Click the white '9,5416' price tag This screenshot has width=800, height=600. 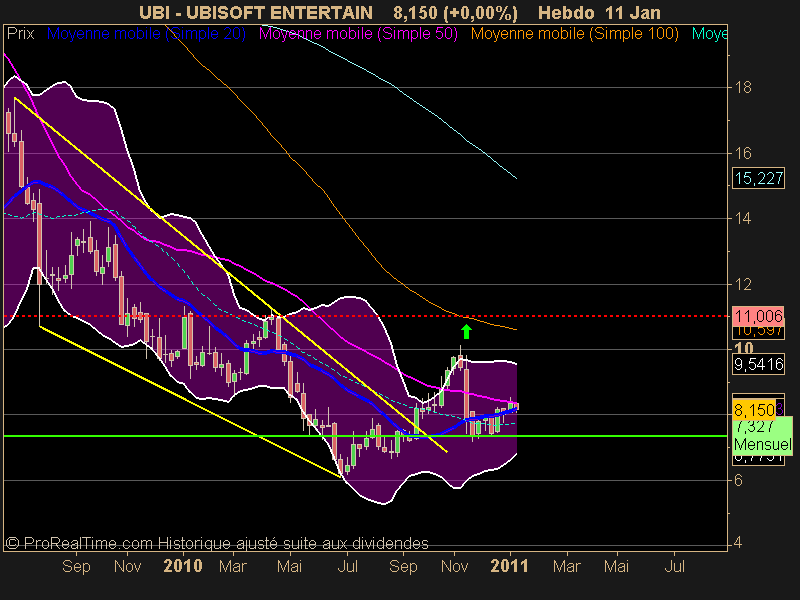[x=759, y=364]
